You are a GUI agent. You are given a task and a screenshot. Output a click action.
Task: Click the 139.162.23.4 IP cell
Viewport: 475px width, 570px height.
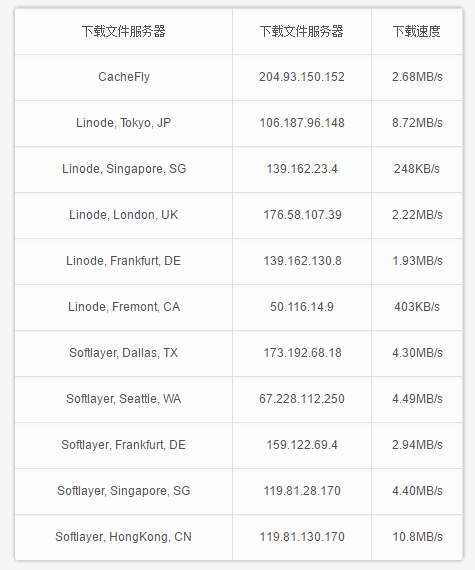pos(302,169)
